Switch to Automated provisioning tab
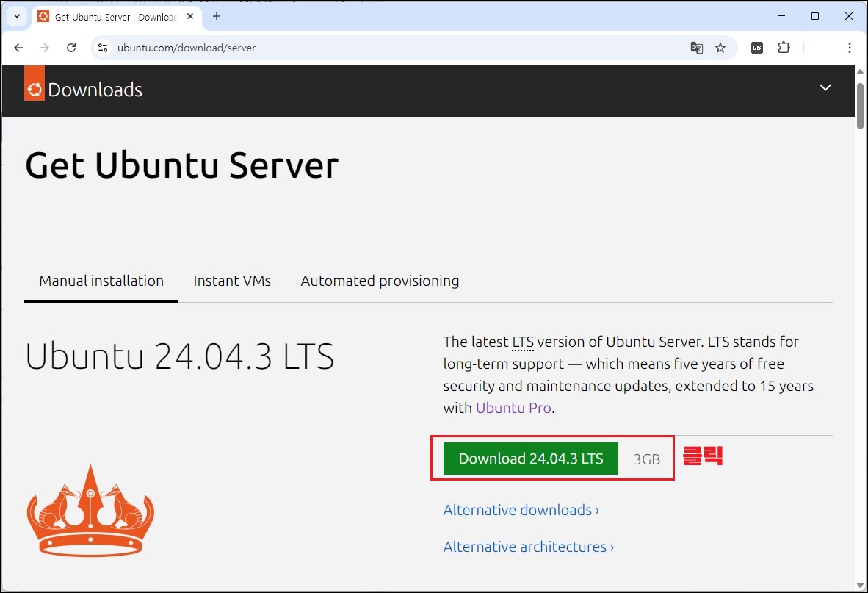868x593 pixels. click(x=380, y=281)
